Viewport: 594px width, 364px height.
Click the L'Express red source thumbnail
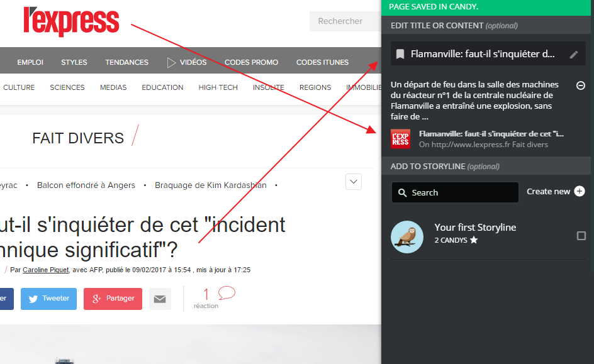pos(400,139)
